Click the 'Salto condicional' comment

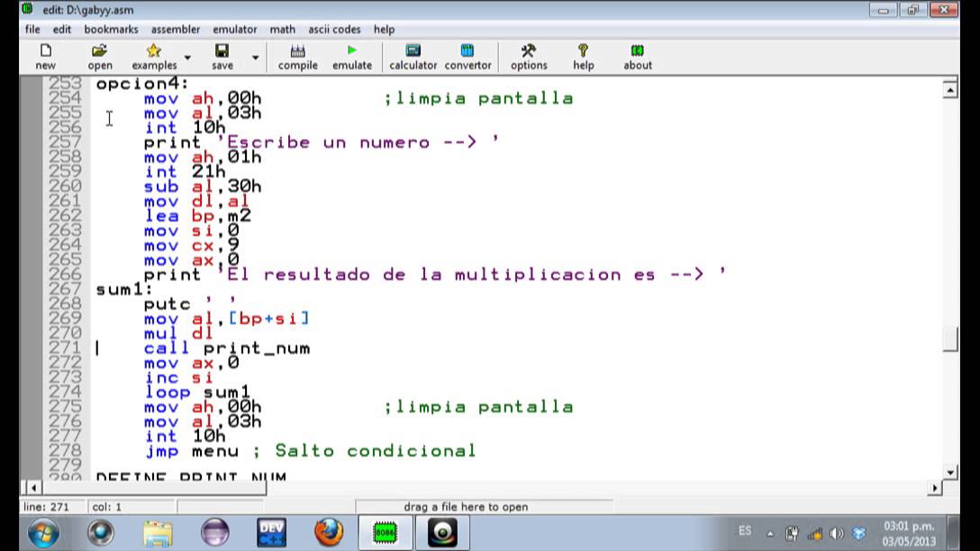click(375, 451)
